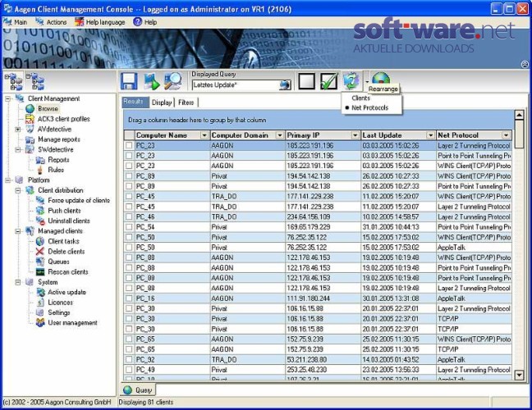Viewport: 532px width, 410px height.
Task: Select the AVdetective shield icon
Action: (x=30, y=129)
